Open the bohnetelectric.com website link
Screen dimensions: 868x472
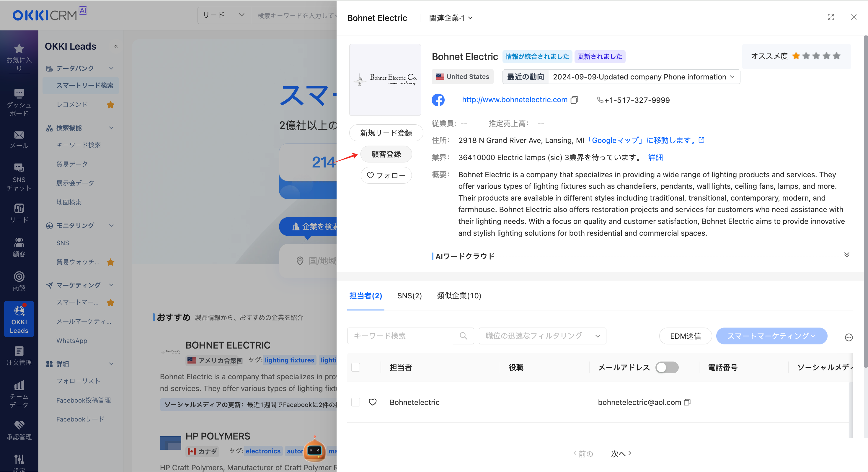515,100
